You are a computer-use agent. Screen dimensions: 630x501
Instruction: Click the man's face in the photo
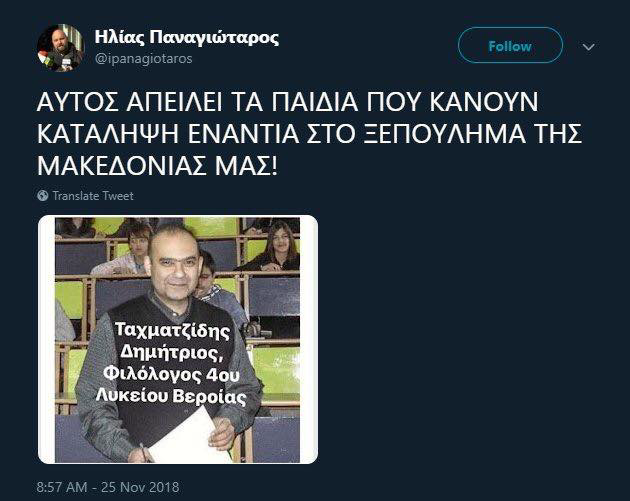click(x=174, y=266)
